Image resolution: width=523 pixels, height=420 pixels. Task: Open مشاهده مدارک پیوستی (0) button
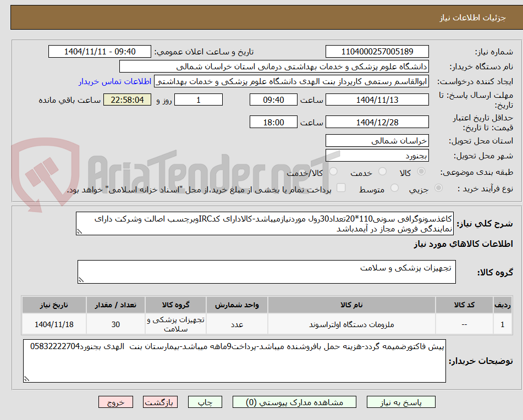coord(294,402)
